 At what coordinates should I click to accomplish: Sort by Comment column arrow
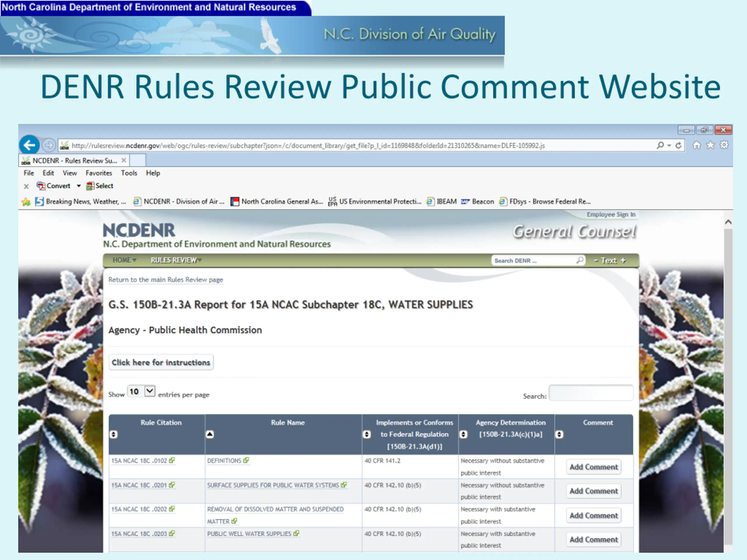point(559,435)
